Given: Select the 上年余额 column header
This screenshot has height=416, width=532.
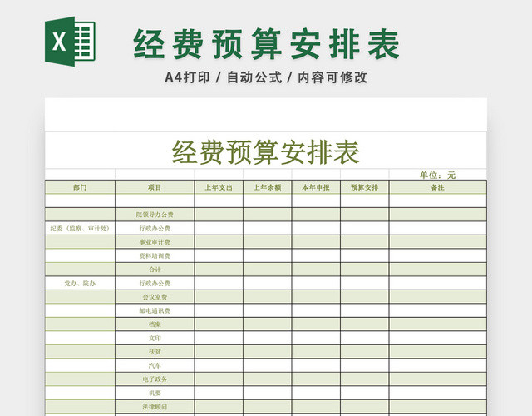Looking at the screenshot, I should pos(268,187).
